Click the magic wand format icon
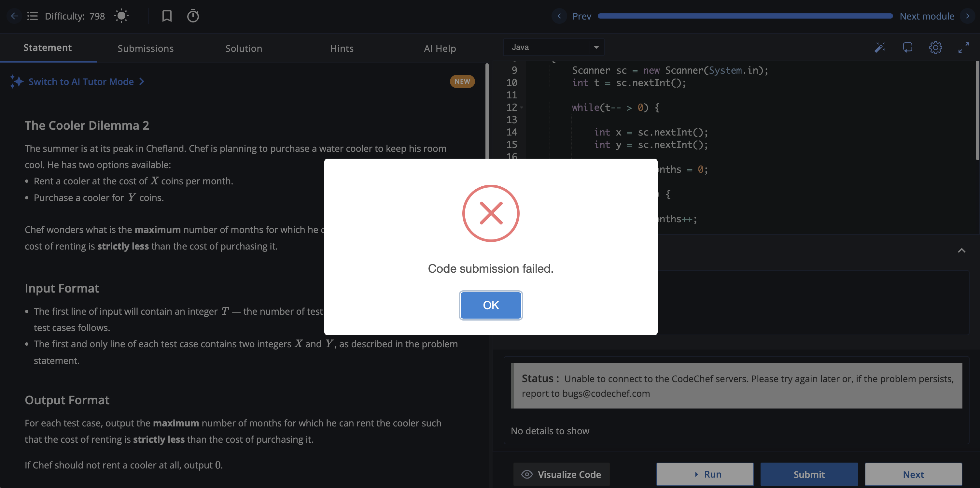Screen dimensions: 980x488 (880, 48)
